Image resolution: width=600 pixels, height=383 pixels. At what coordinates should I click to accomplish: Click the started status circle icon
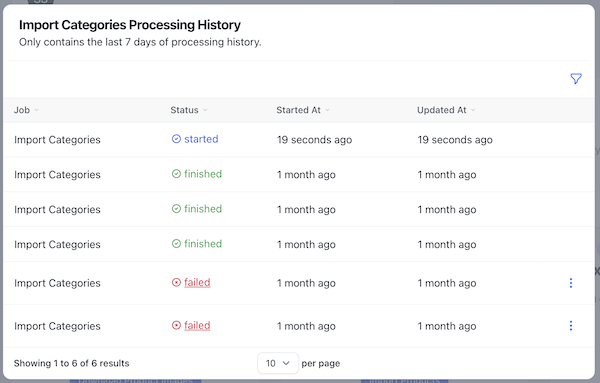tap(176, 139)
